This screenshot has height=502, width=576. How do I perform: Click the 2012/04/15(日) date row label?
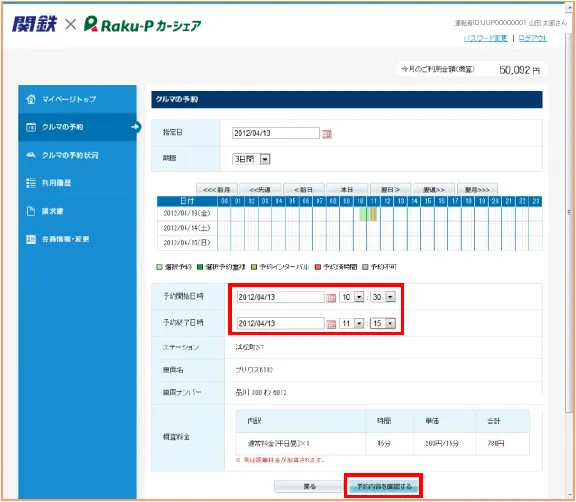coord(187,243)
